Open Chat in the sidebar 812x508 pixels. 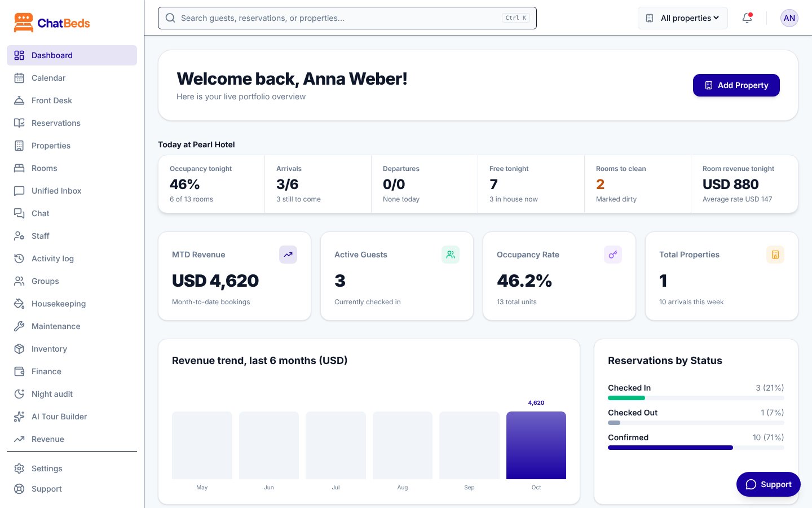pos(72,213)
